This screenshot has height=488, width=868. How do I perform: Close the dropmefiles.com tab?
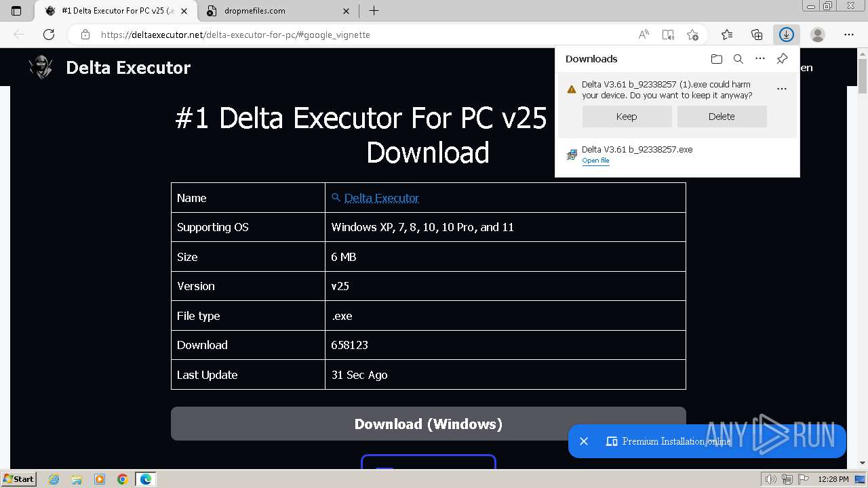tap(347, 11)
